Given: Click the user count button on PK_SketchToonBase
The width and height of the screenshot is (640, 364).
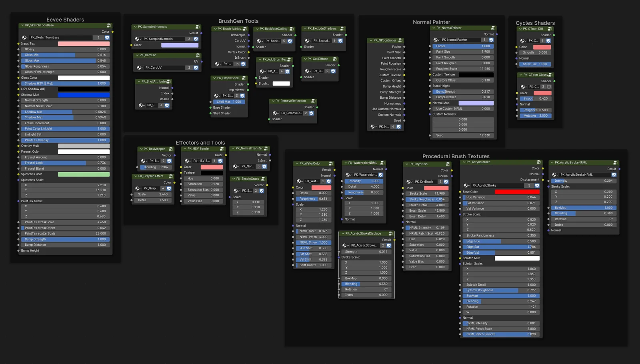Looking at the screenshot, I should click(x=98, y=37).
